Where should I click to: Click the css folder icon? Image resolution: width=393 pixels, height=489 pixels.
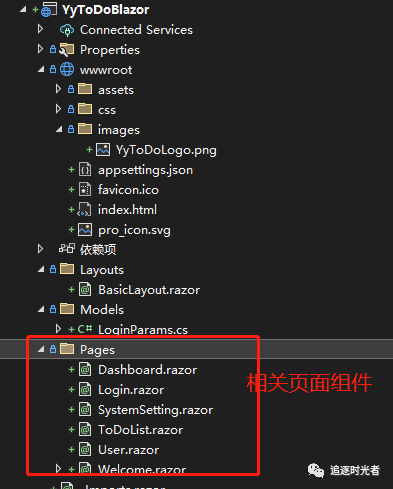(85, 109)
